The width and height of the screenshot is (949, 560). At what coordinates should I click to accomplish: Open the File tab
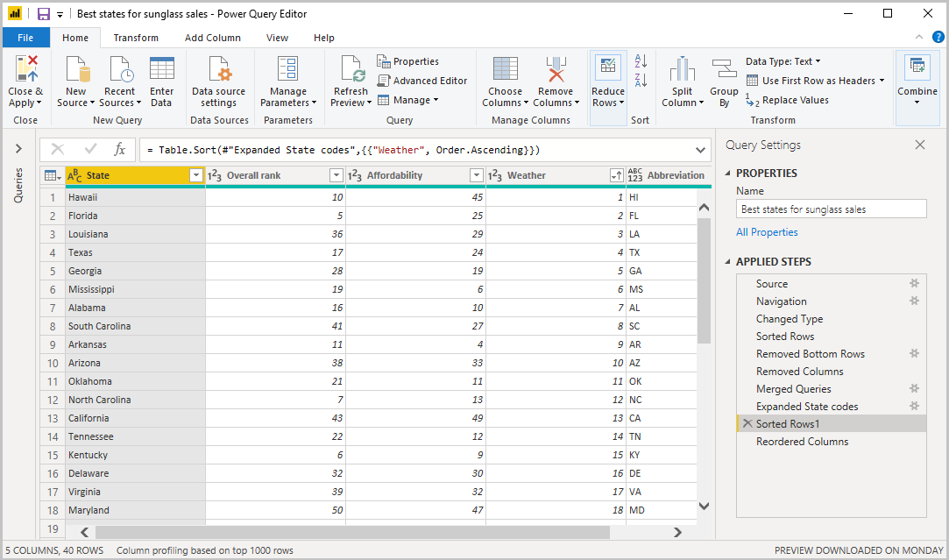click(25, 38)
